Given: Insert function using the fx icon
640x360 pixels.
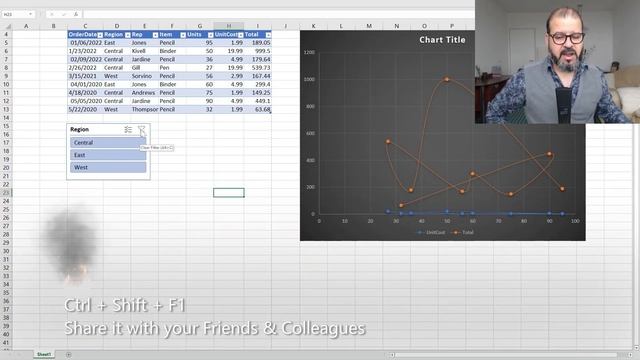Looking at the screenshot, I should (76, 14).
